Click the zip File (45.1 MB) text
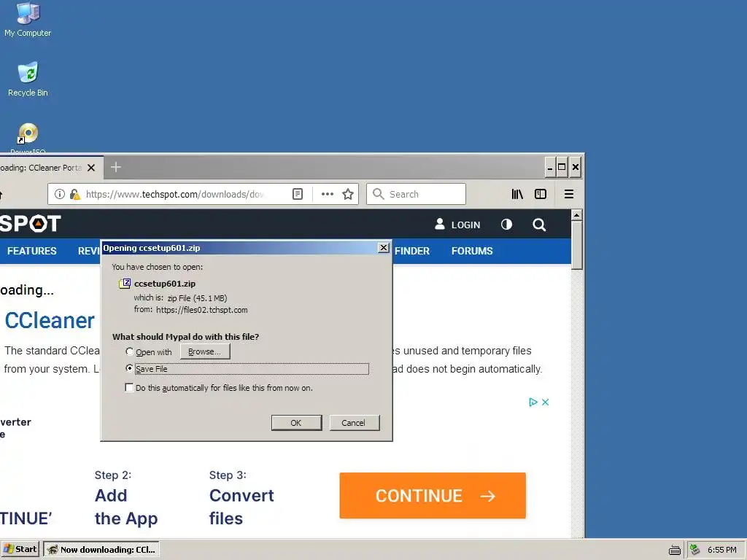The height and width of the screenshot is (560, 747). click(197, 298)
